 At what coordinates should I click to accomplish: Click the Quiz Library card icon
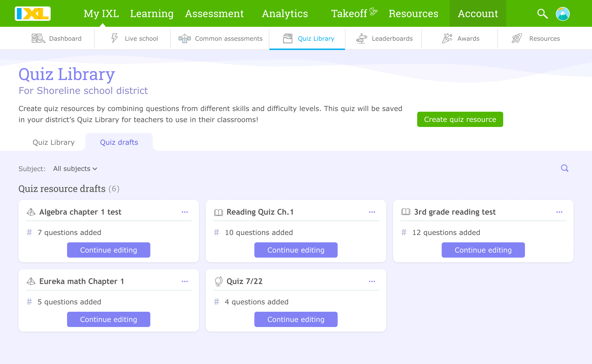tap(288, 39)
